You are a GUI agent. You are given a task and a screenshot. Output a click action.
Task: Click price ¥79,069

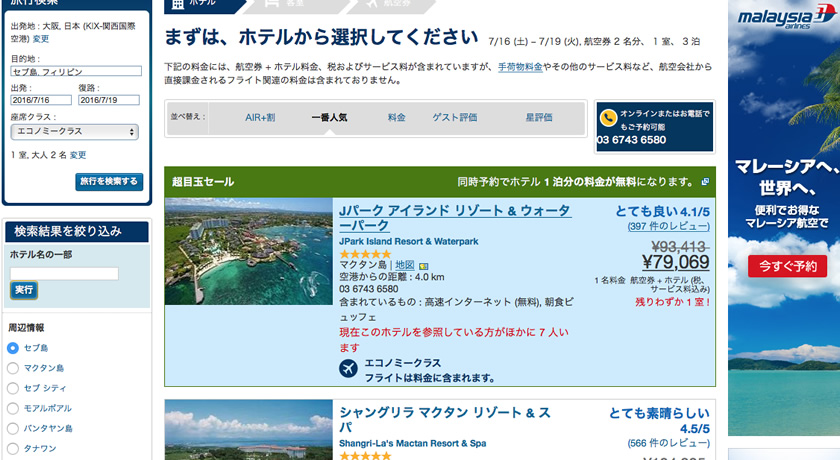point(676,262)
